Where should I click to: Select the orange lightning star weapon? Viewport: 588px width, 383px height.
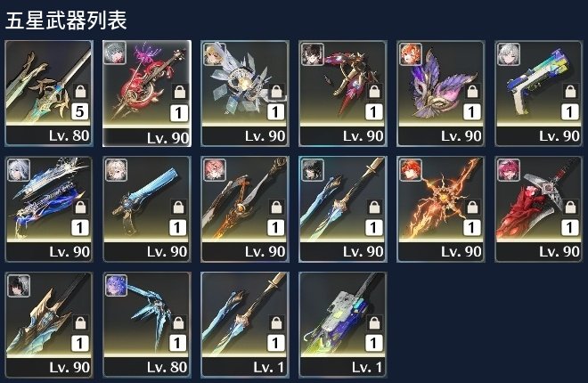point(441,209)
